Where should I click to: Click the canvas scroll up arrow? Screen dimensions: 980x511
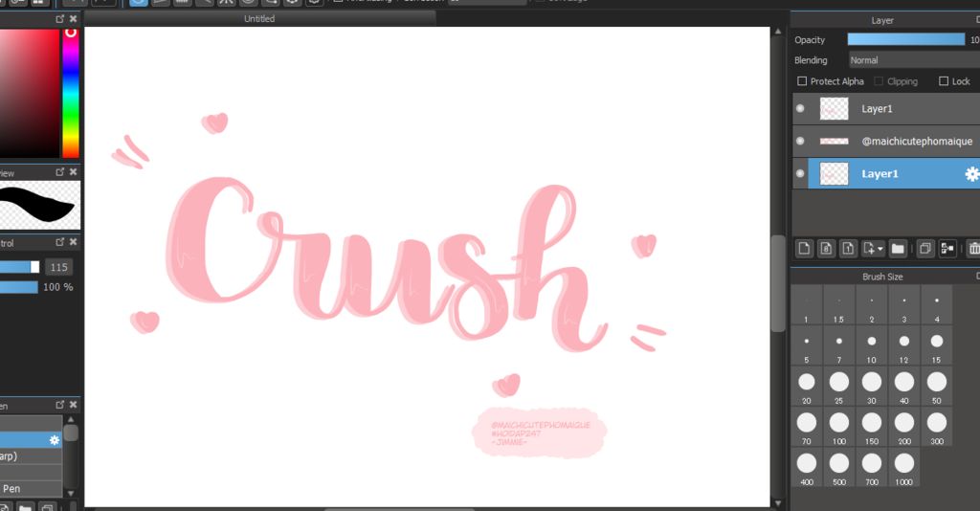(x=778, y=32)
